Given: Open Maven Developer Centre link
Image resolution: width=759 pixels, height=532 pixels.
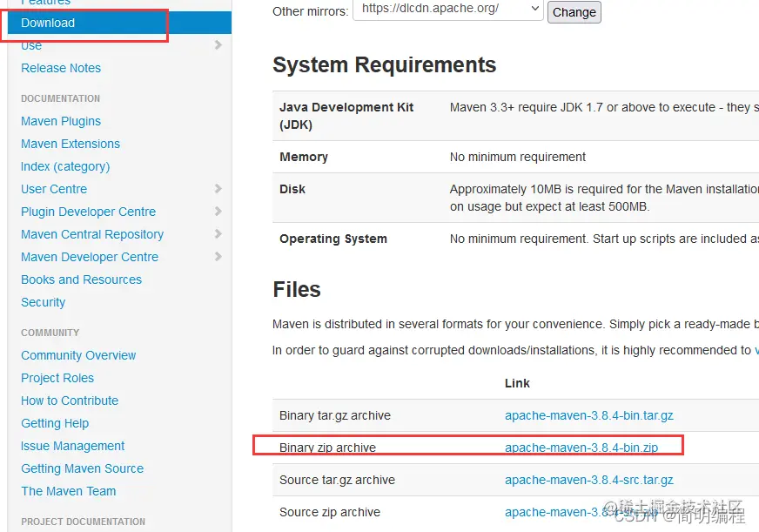Looking at the screenshot, I should pyautogui.click(x=90, y=257).
